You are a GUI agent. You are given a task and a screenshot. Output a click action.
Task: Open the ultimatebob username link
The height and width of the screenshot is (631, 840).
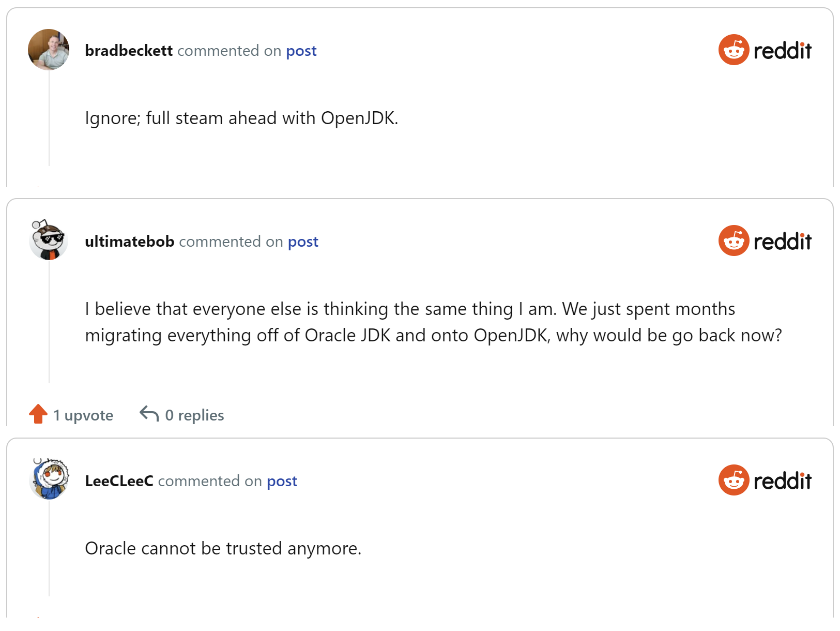129,242
